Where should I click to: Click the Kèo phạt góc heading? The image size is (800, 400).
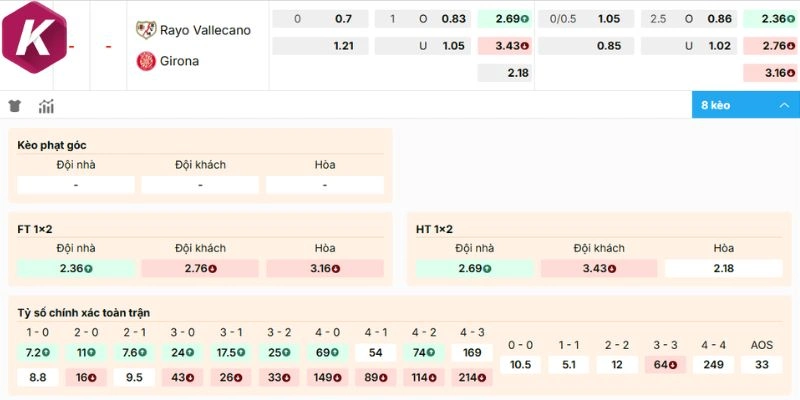click(52, 145)
